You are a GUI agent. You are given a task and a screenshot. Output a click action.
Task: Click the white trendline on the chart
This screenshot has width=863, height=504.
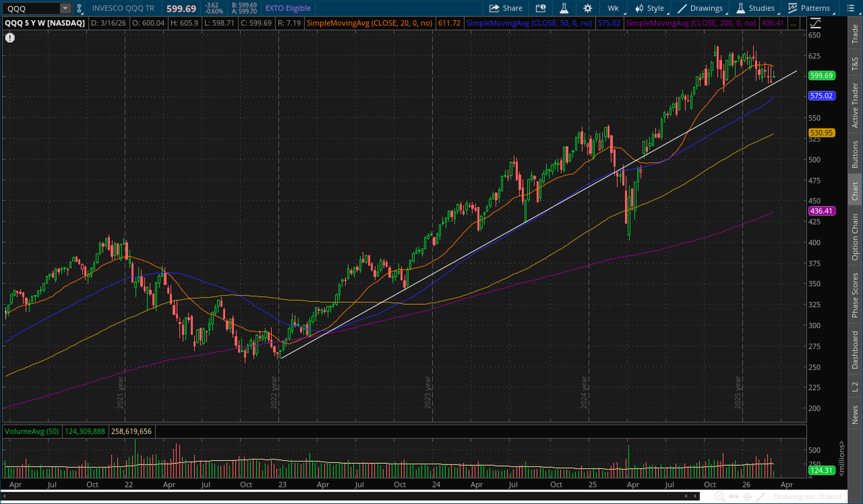[539, 214]
